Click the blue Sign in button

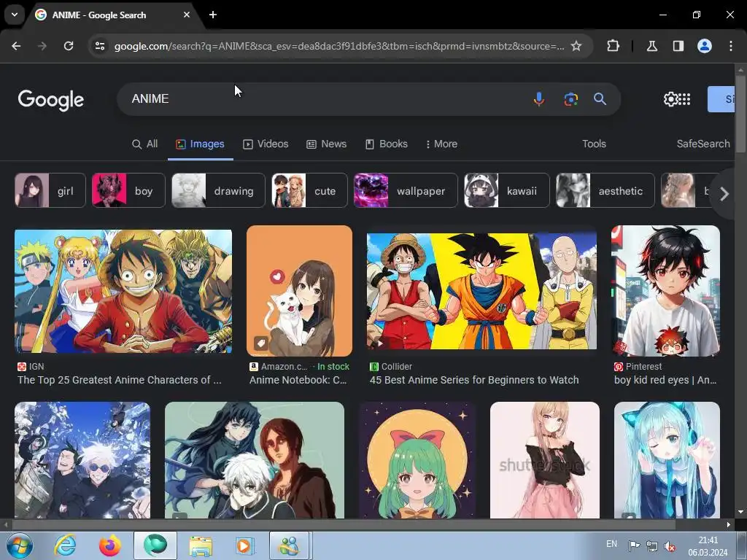(x=721, y=99)
